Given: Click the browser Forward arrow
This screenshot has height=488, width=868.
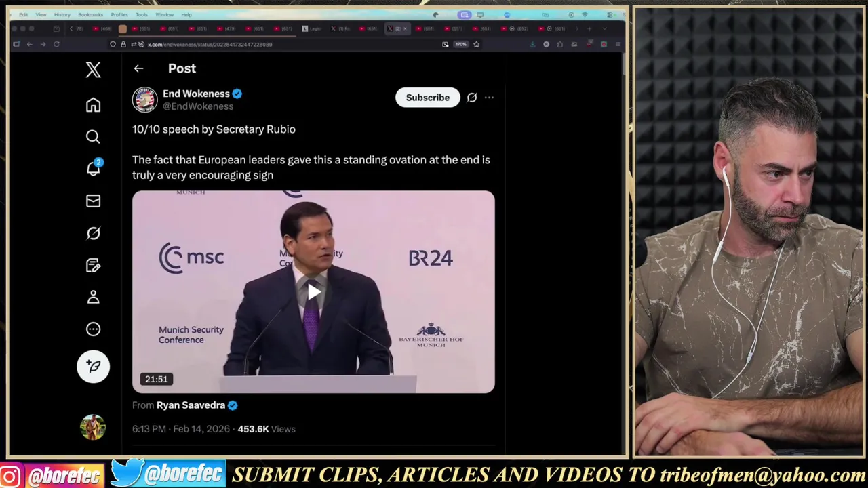Looking at the screenshot, I should (43, 45).
